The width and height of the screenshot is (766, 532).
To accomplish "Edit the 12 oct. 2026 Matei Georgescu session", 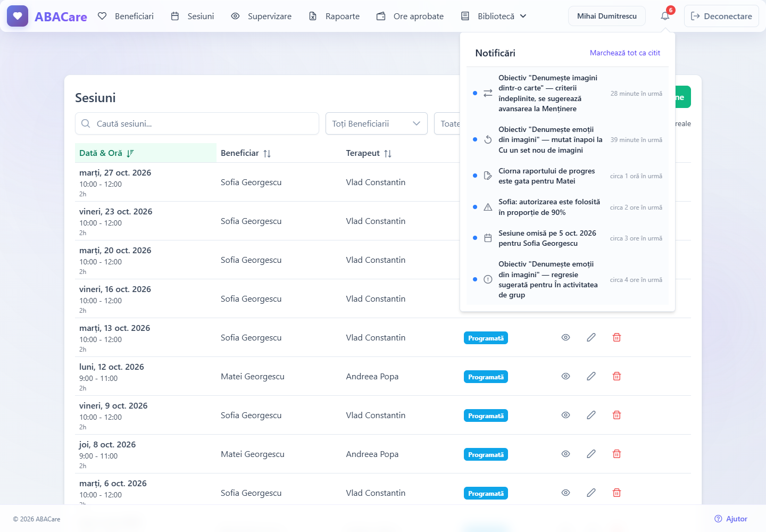I will pyautogui.click(x=591, y=376).
